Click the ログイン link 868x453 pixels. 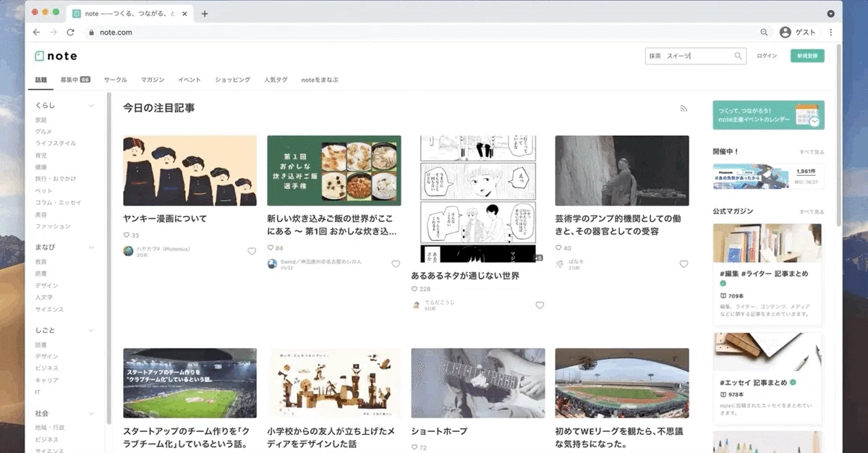click(x=767, y=56)
